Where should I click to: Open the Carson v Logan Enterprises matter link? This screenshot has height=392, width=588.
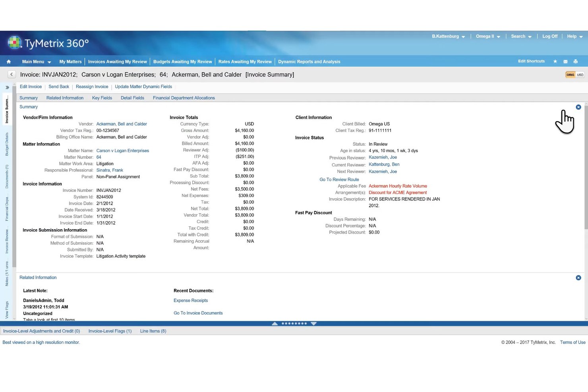[x=123, y=151]
